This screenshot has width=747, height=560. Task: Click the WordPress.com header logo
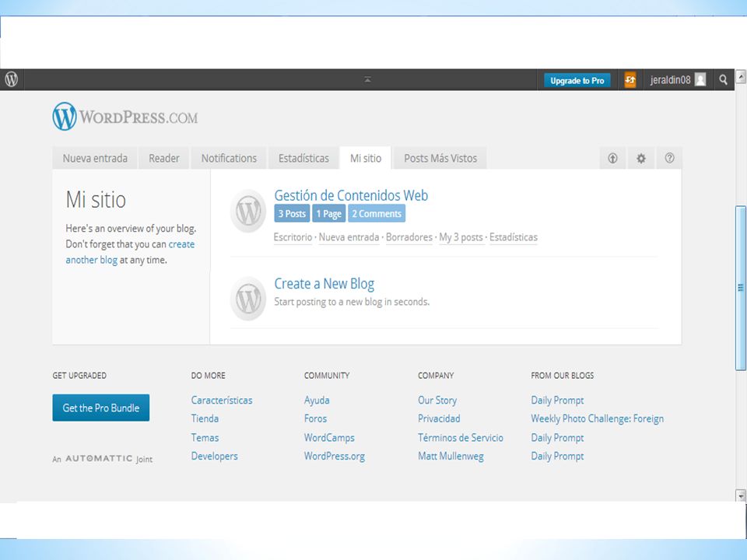(x=125, y=117)
